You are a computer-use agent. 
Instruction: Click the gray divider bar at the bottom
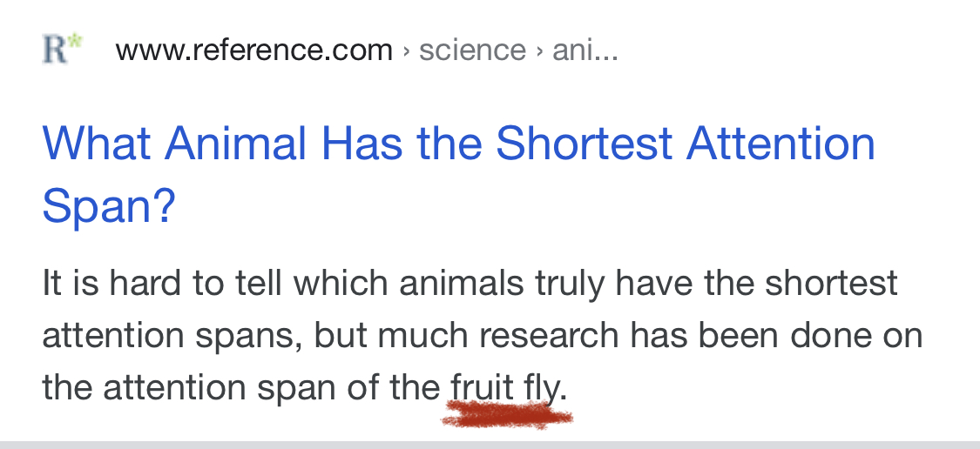pos(490,445)
